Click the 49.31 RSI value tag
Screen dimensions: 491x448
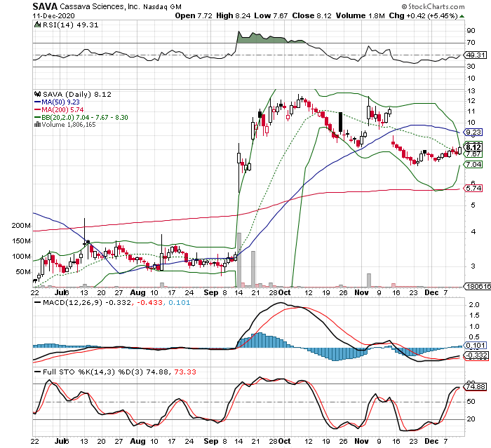pyautogui.click(x=475, y=55)
